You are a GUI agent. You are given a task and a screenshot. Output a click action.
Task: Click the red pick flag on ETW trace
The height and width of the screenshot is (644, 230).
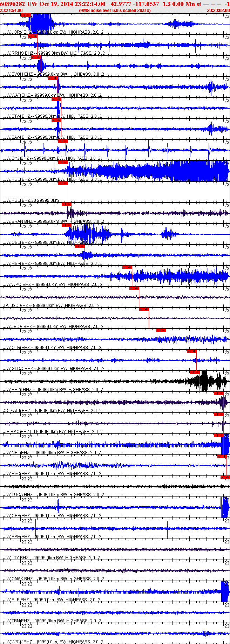click(x=56, y=99)
